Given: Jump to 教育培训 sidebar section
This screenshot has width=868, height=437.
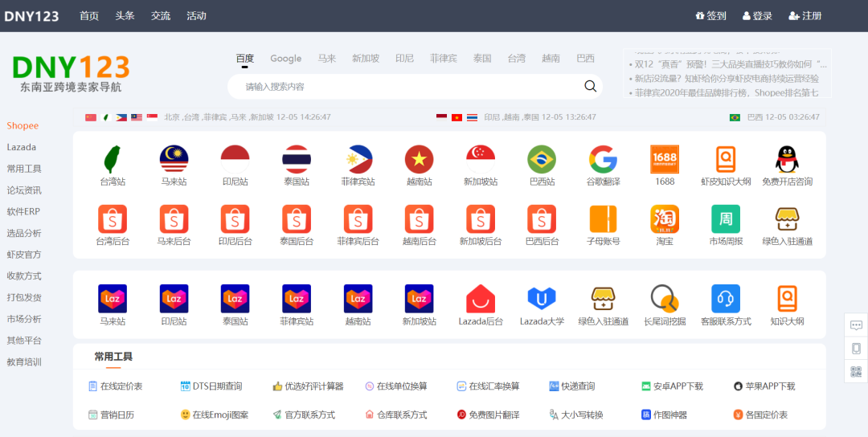Looking at the screenshot, I should click(x=24, y=362).
